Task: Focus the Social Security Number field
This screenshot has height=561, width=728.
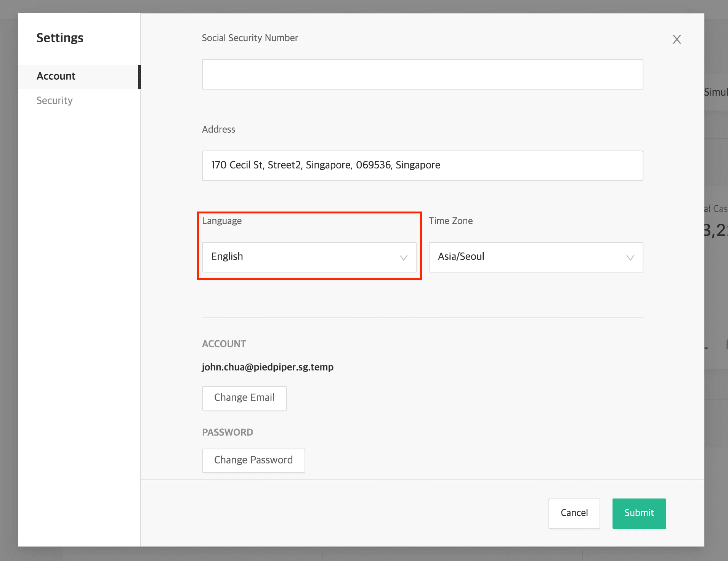Action: pyautogui.click(x=422, y=74)
